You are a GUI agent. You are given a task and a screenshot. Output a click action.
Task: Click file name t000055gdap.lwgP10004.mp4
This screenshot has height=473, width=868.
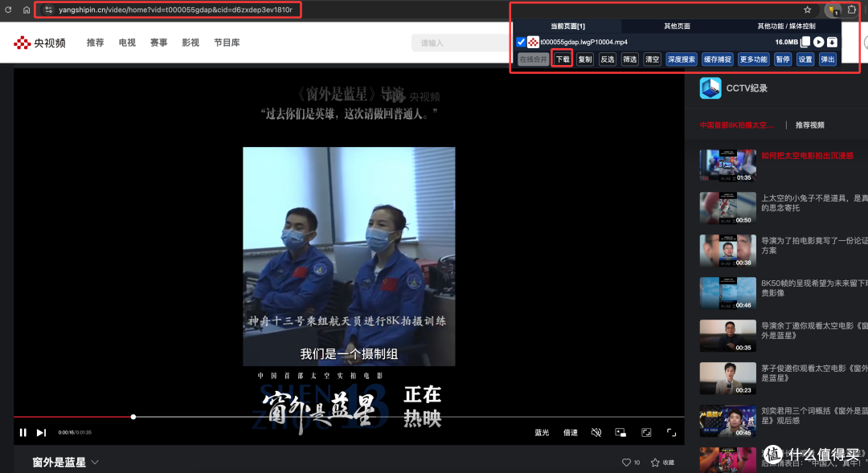pos(583,42)
